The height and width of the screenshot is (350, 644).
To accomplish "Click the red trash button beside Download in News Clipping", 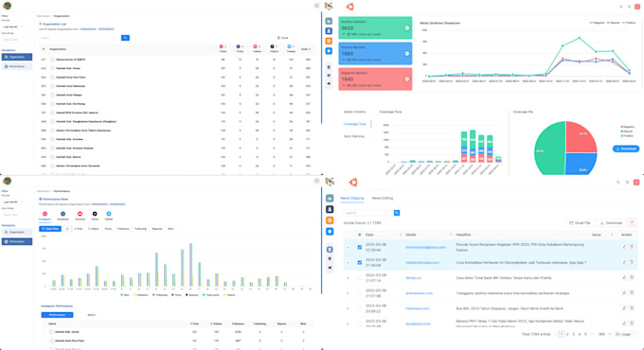I will point(632,223).
